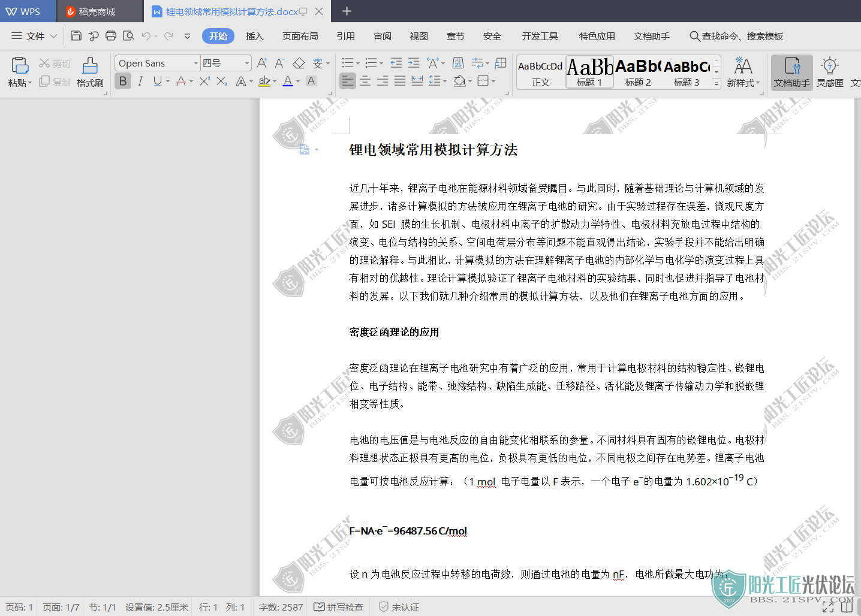Toggle Bold formatting button

tap(123, 81)
